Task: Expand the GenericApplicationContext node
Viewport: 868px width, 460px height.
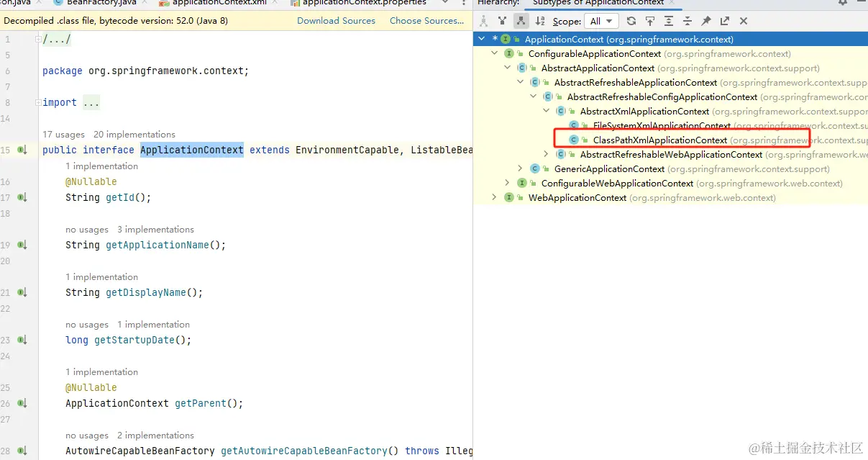Action: point(520,168)
